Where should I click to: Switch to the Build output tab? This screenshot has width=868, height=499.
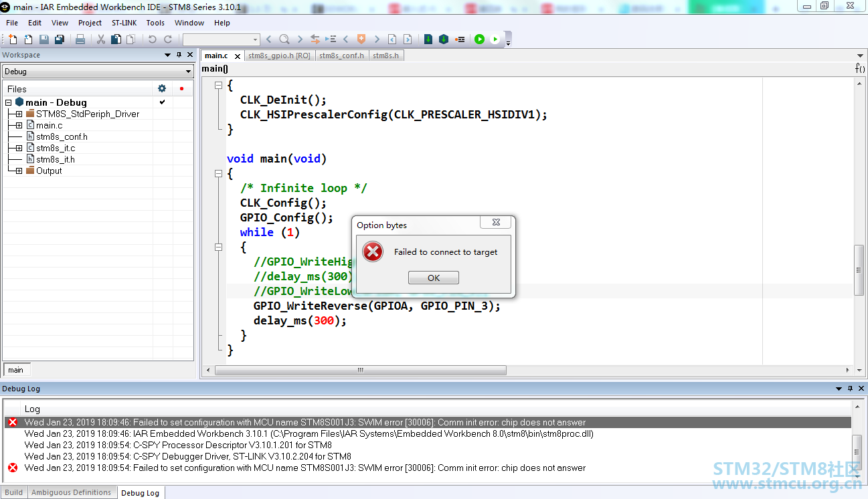click(14, 492)
